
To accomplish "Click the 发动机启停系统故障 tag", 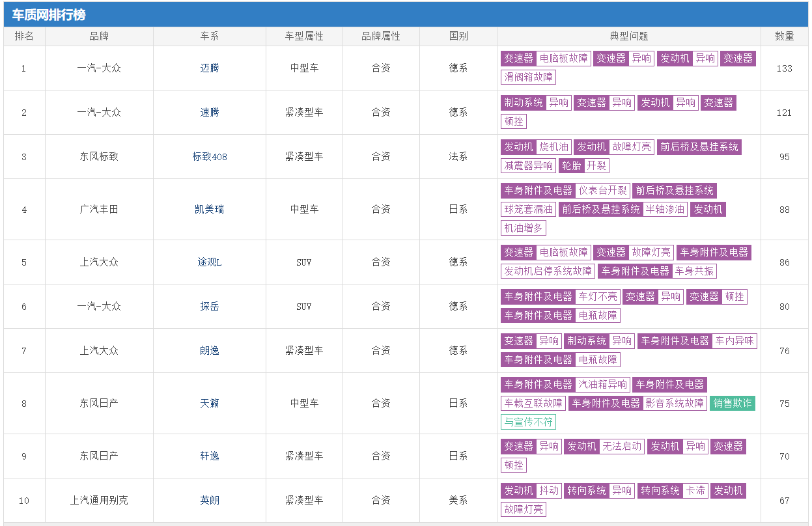I will point(548,271).
